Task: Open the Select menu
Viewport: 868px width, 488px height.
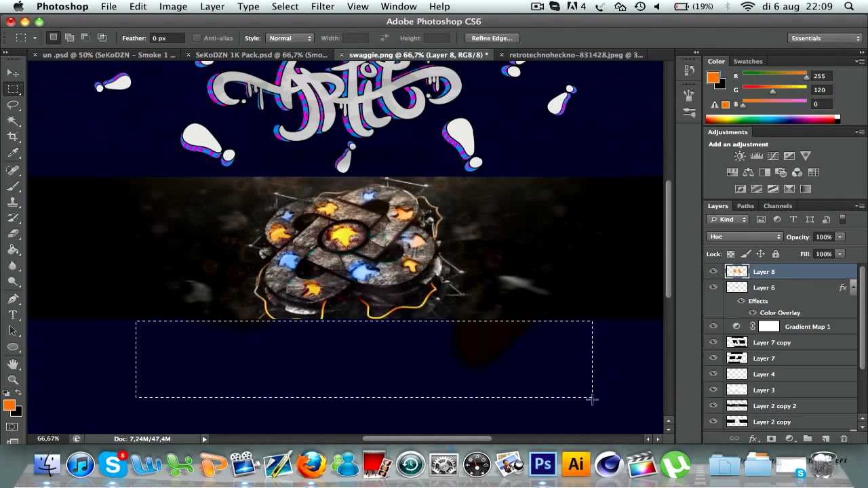Action: (285, 6)
